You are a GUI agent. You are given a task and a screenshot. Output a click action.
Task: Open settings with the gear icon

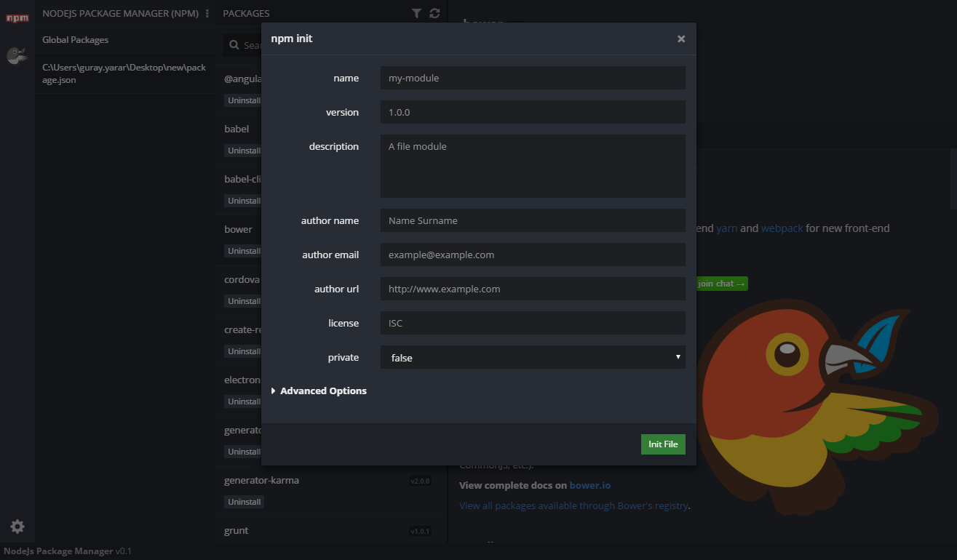tap(17, 527)
